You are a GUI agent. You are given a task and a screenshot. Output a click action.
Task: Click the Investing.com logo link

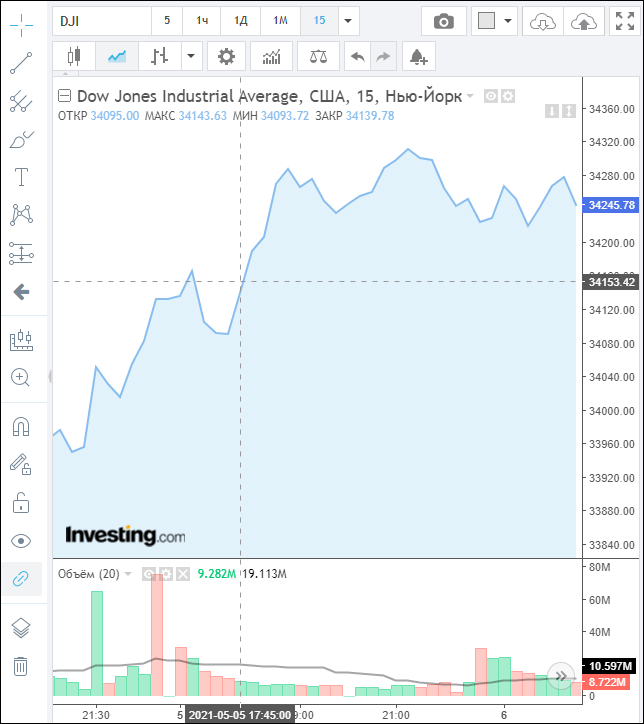pyautogui.click(x=125, y=536)
